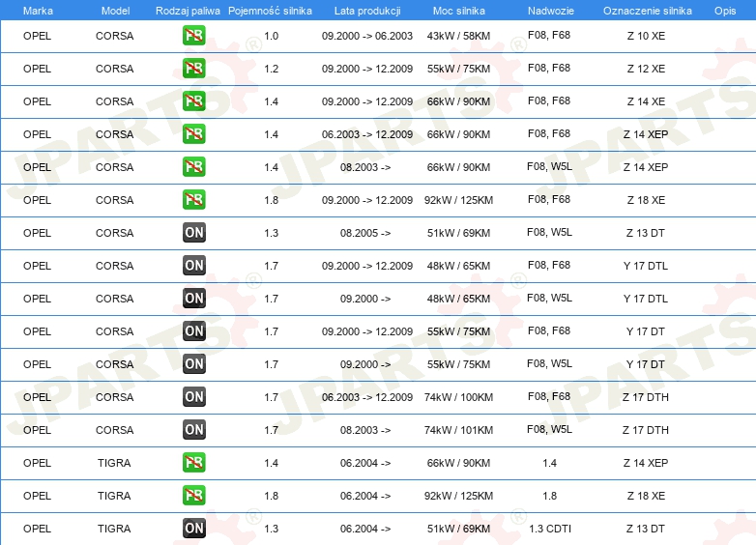Image resolution: width=756 pixels, height=545 pixels.
Task: Click the 08.2003 -> date in Z 17 DTH row
Action: coord(365,430)
